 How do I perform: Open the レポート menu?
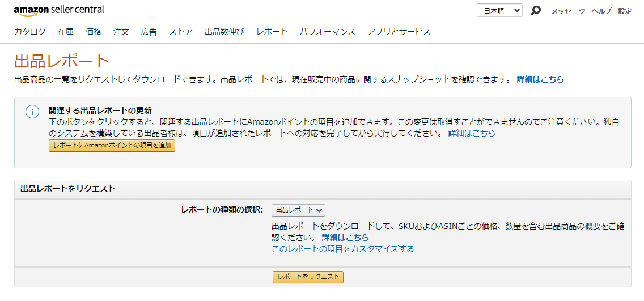[272, 32]
